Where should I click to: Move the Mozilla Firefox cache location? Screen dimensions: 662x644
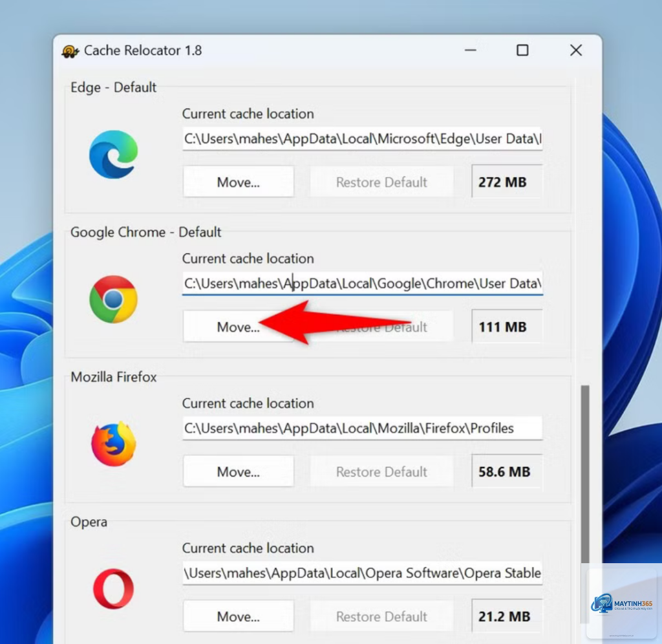[x=239, y=471]
